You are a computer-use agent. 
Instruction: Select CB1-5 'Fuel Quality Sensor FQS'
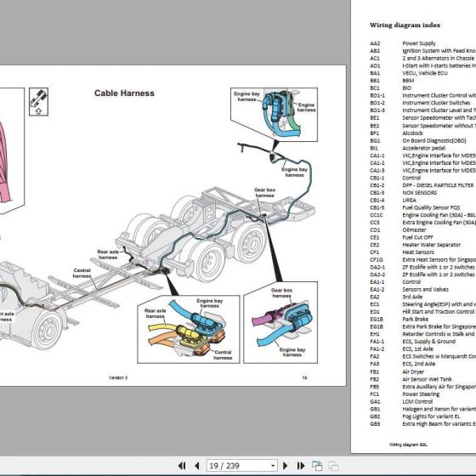click(415, 207)
